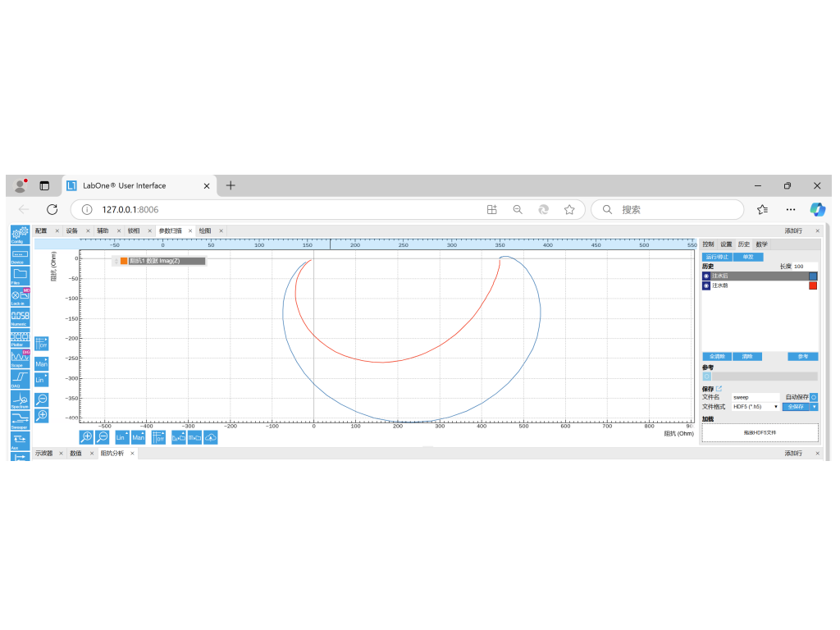Zoom out vertical axis with left magnifier minus

pos(41,399)
